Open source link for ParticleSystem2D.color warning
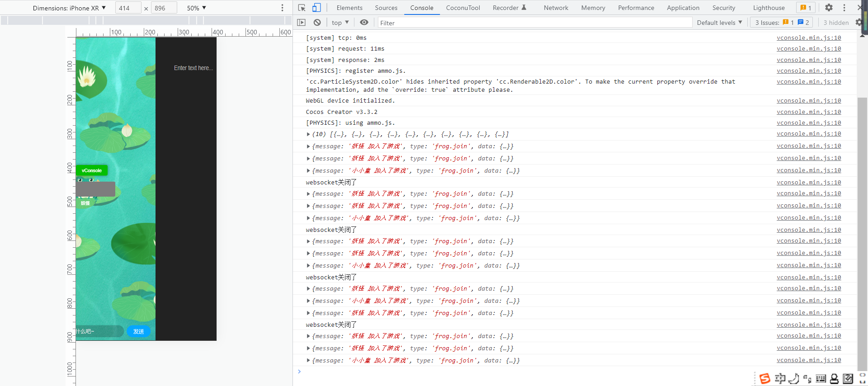 click(809, 82)
